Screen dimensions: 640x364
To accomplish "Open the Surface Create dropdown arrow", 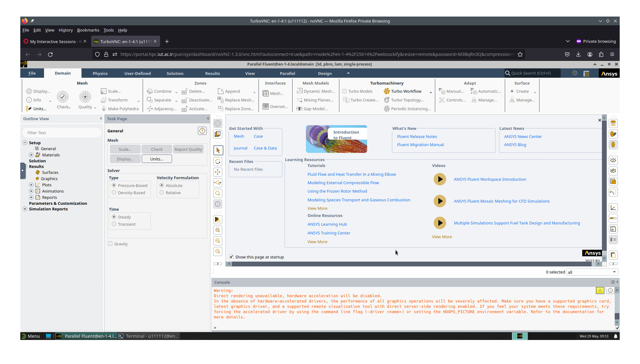I will click(535, 92).
